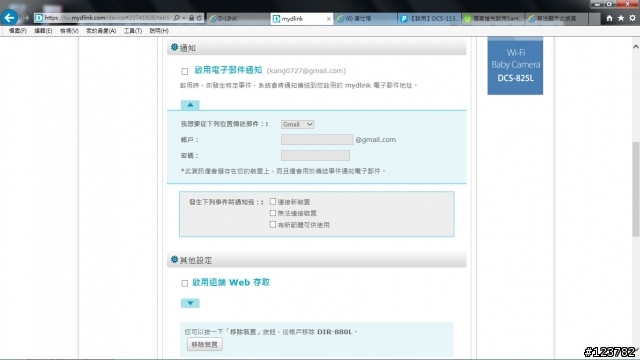Close the mydlink tab
Screen dimensions: 640x360
(x=329, y=19)
